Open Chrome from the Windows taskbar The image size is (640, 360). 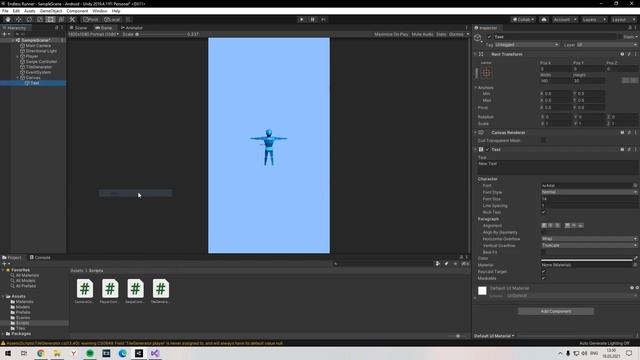point(40,353)
